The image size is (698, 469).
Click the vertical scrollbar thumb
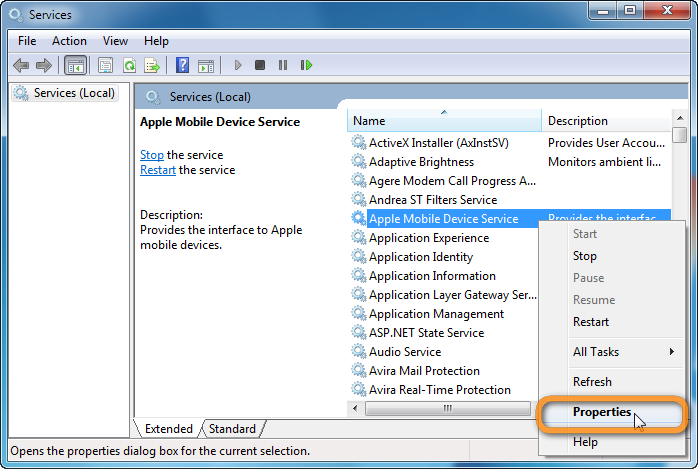(x=680, y=135)
